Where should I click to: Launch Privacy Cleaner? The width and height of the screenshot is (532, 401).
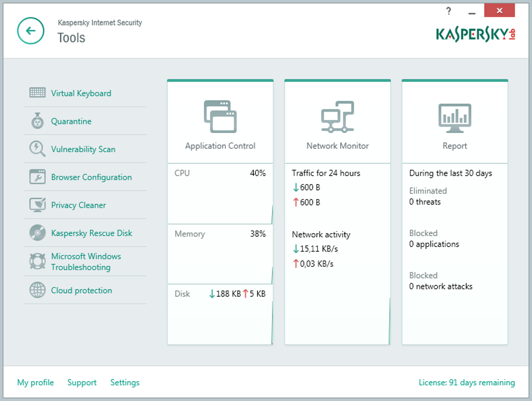(x=78, y=205)
